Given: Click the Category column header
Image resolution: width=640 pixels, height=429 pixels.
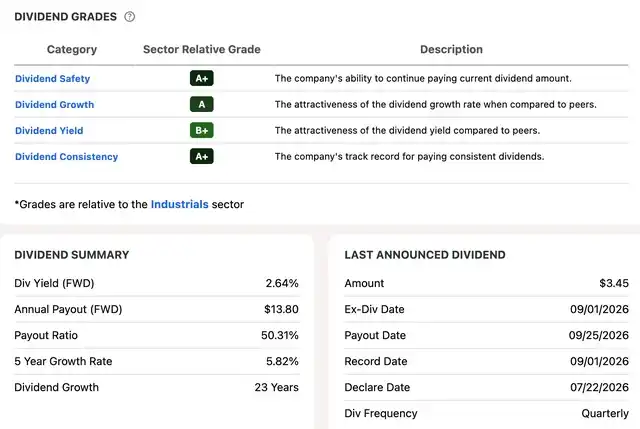Looking at the screenshot, I should (x=72, y=49).
